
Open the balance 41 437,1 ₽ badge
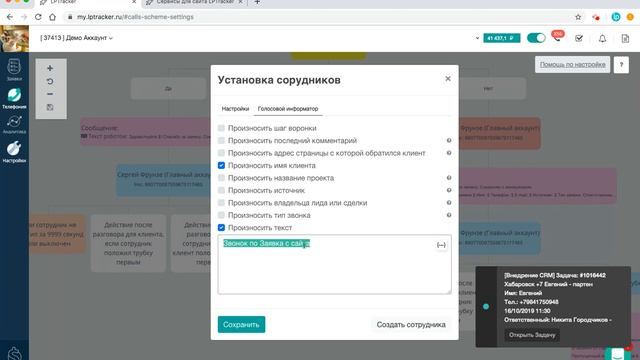[502, 38]
